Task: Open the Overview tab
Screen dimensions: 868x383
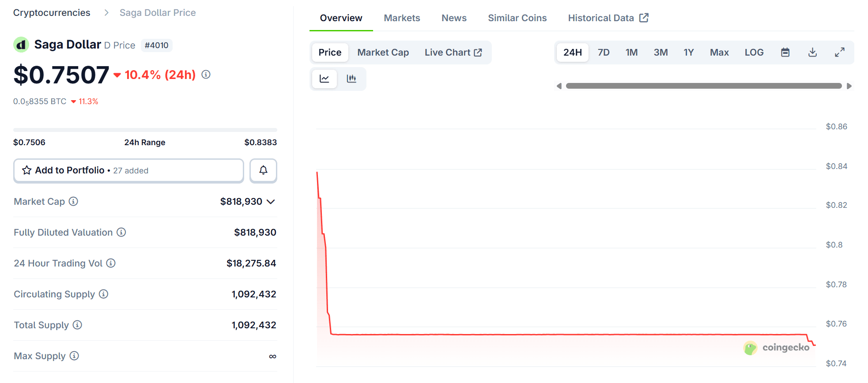Action: point(341,18)
